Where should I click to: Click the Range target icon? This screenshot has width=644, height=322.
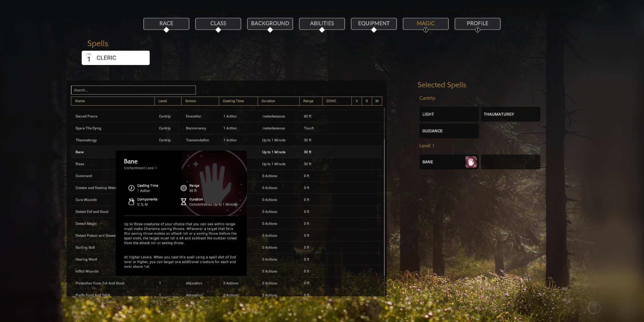[x=184, y=188]
